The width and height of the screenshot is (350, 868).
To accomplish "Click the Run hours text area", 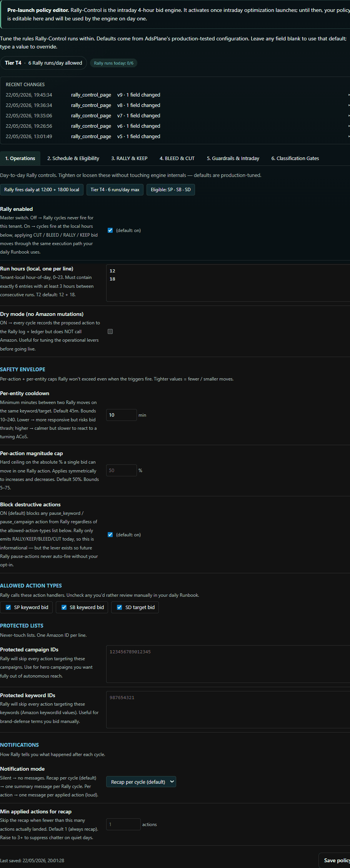I will click(x=228, y=283).
